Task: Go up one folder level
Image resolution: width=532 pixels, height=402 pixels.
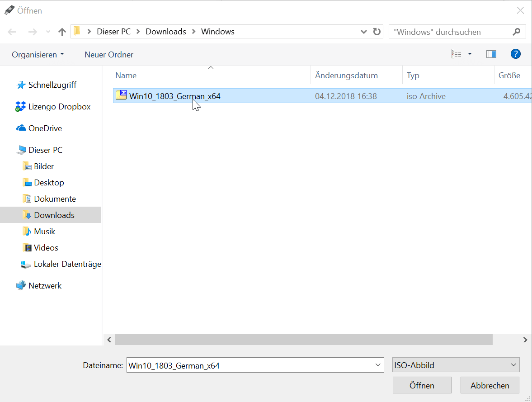Action: coord(62,32)
